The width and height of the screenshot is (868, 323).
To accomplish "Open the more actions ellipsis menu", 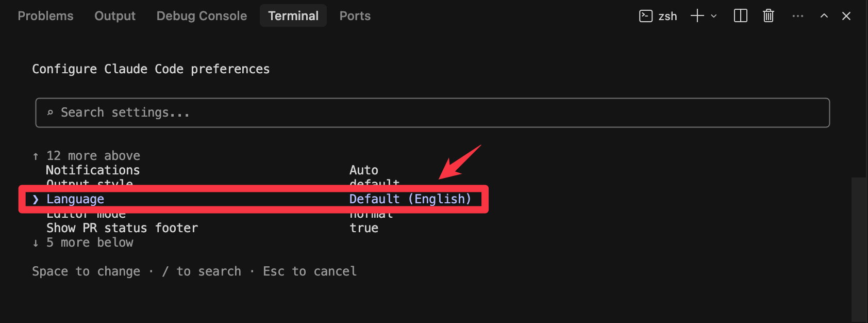I will click(797, 16).
